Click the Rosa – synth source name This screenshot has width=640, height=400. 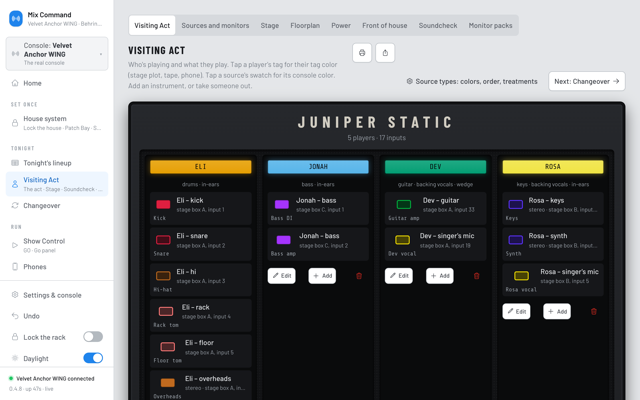click(x=548, y=236)
